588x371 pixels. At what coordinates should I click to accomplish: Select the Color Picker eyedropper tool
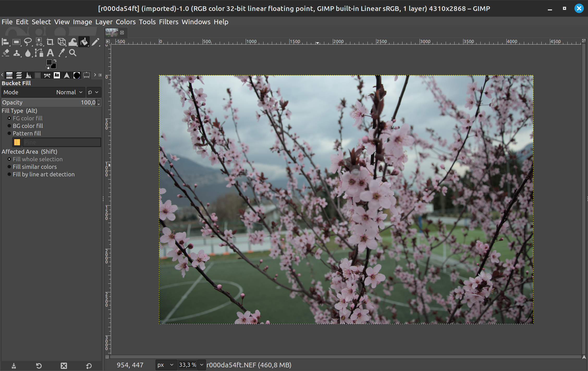tap(62, 53)
